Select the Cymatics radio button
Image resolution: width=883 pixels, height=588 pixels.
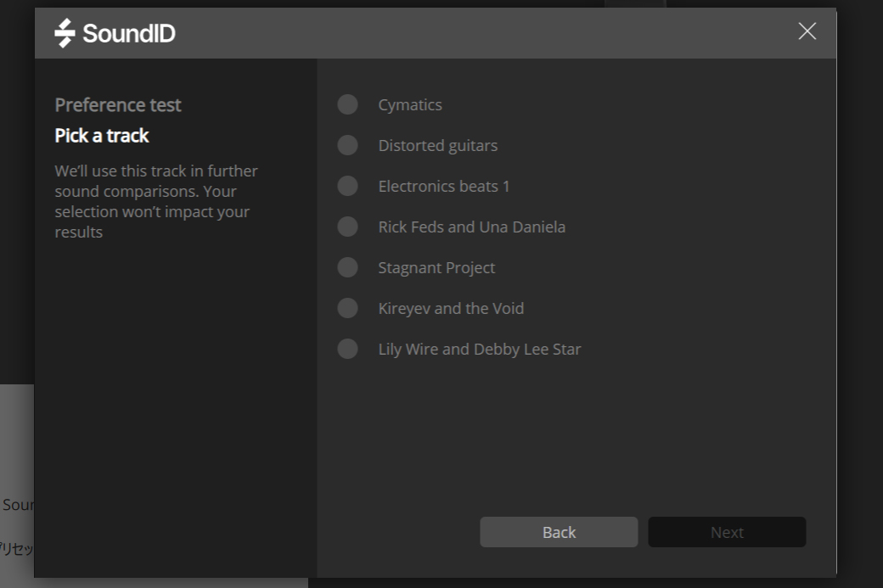click(347, 104)
